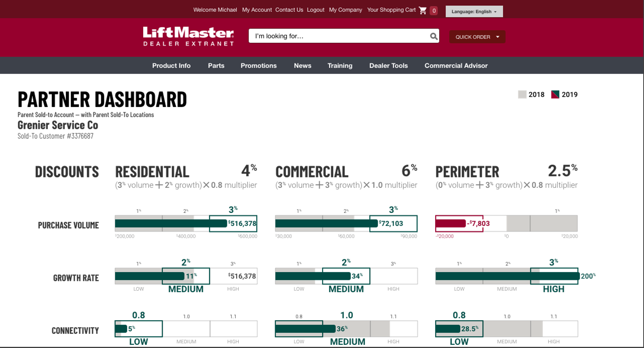
Task: Click Commercial connectivity 36% bar
Action: click(305, 329)
